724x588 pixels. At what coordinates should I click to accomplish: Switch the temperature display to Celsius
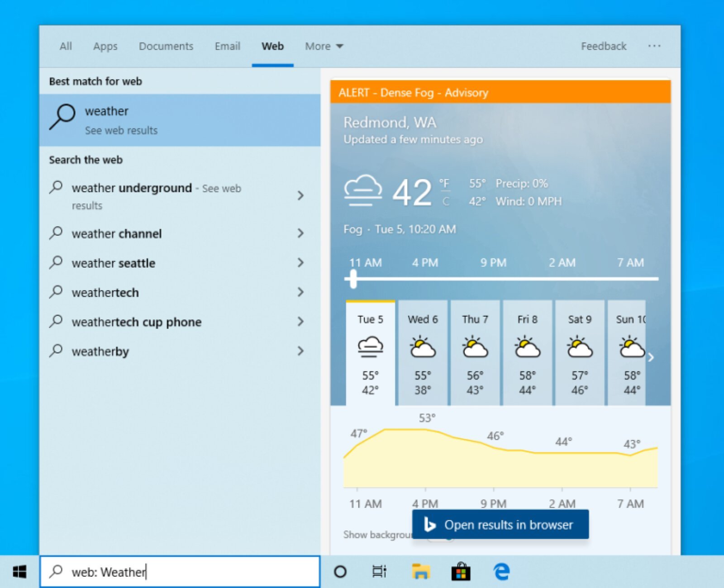point(446,201)
